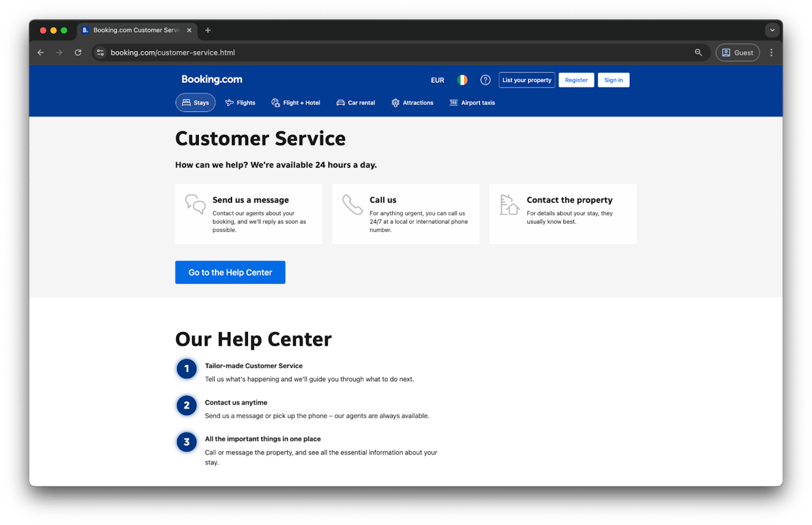This screenshot has height=525, width=812.
Task: Click the number 3 step circle
Action: 187,442
